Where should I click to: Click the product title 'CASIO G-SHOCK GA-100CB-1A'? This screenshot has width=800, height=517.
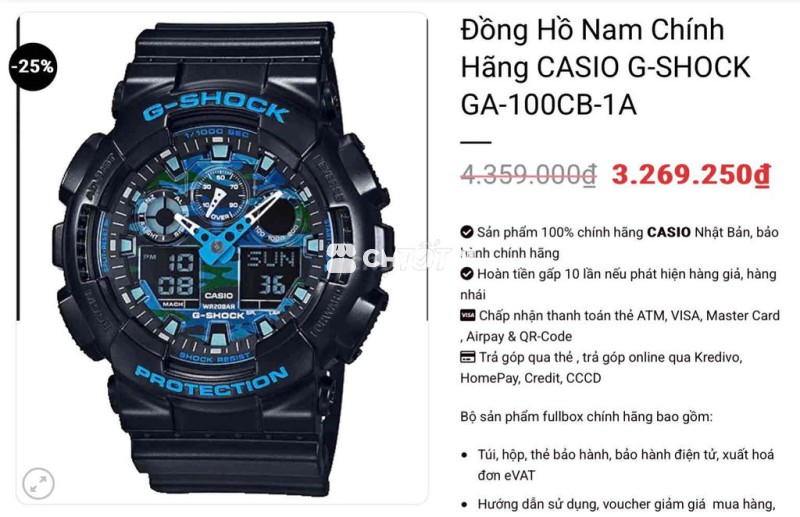click(605, 86)
